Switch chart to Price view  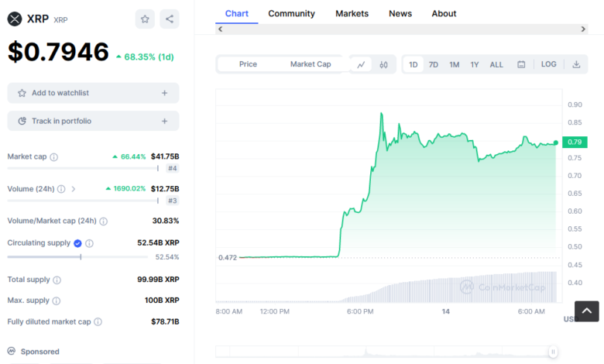[x=248, y=64]
